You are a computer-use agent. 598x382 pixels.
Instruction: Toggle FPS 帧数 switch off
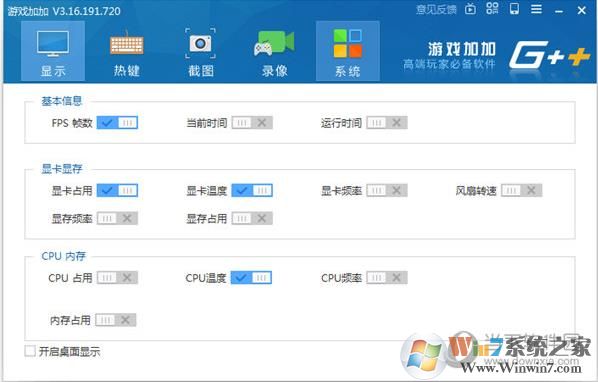117,123
